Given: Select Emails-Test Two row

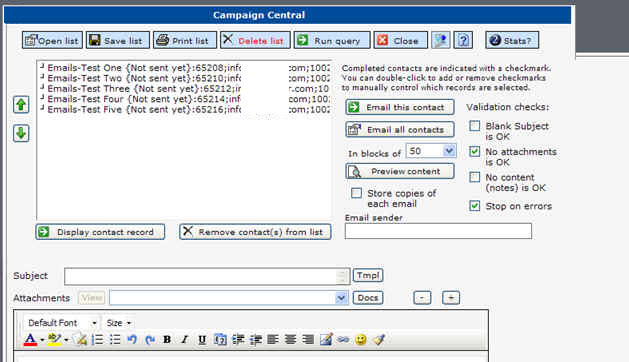Looking at the screenshot, I should (x=185, y=78).
